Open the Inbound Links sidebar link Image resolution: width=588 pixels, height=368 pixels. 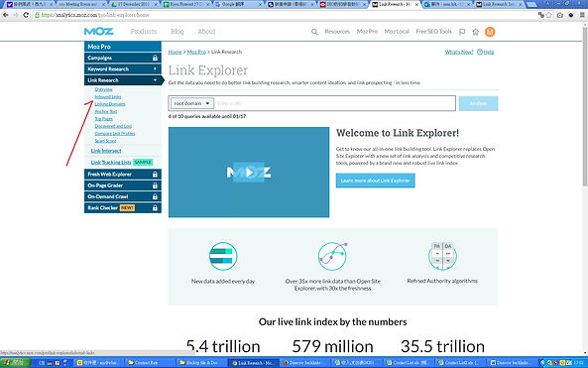click(108, 97)
